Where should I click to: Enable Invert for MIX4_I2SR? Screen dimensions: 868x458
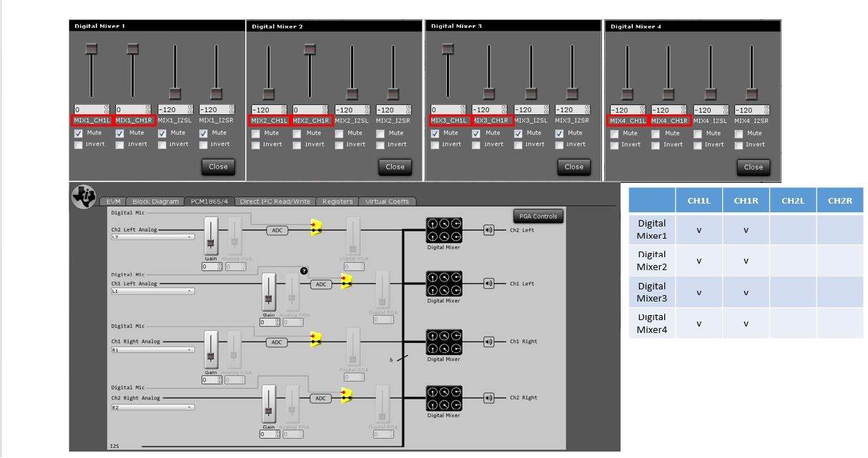tap(739, 144)
